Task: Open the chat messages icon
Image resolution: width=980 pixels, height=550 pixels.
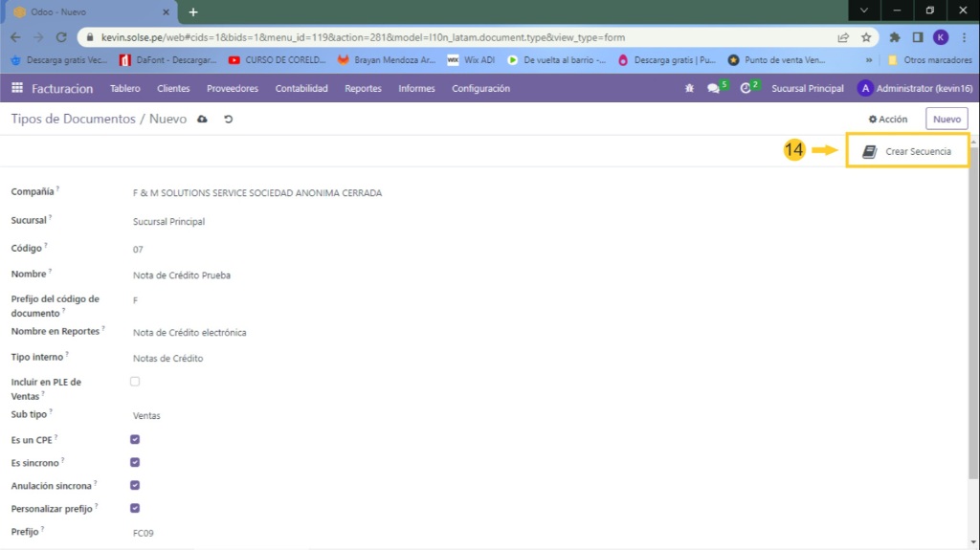Action: [714, 89]
